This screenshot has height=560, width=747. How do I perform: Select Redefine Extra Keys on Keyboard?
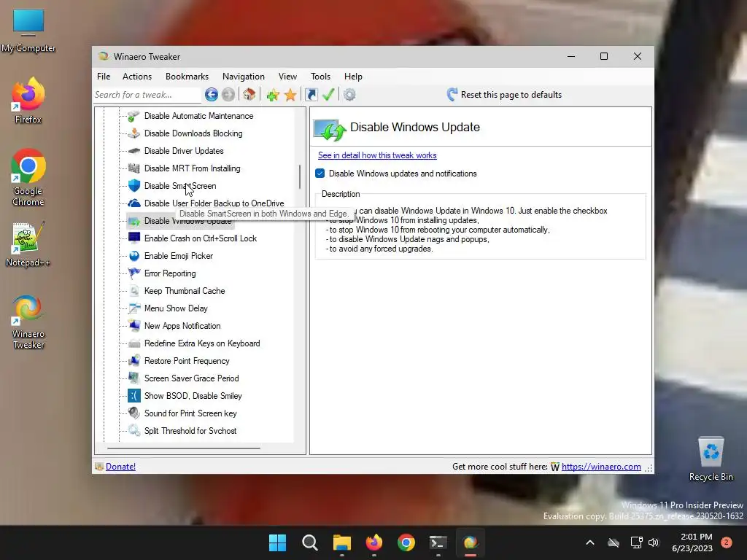pyautogui.click(x=202, y=343)
